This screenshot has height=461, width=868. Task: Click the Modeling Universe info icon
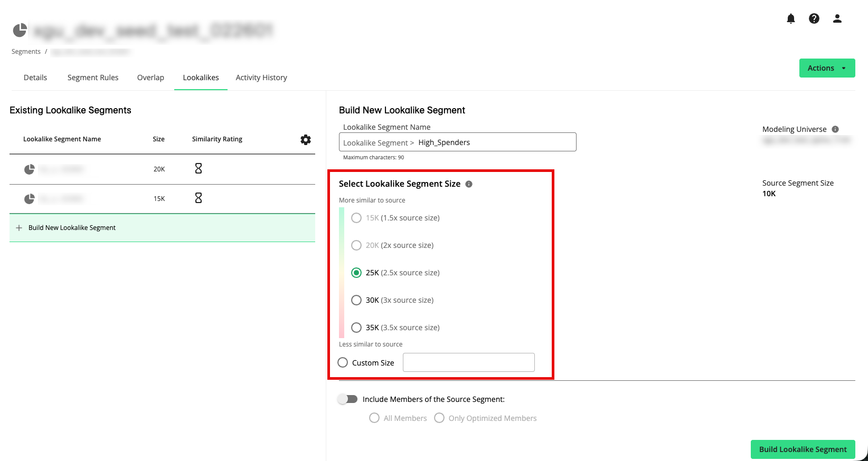[x=835, y=129]
